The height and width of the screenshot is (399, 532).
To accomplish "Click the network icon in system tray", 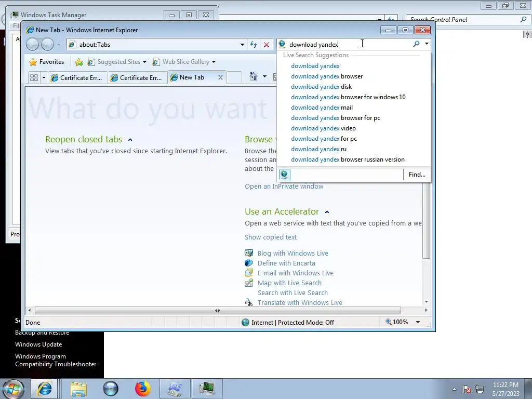I will (x=480, y=389).
